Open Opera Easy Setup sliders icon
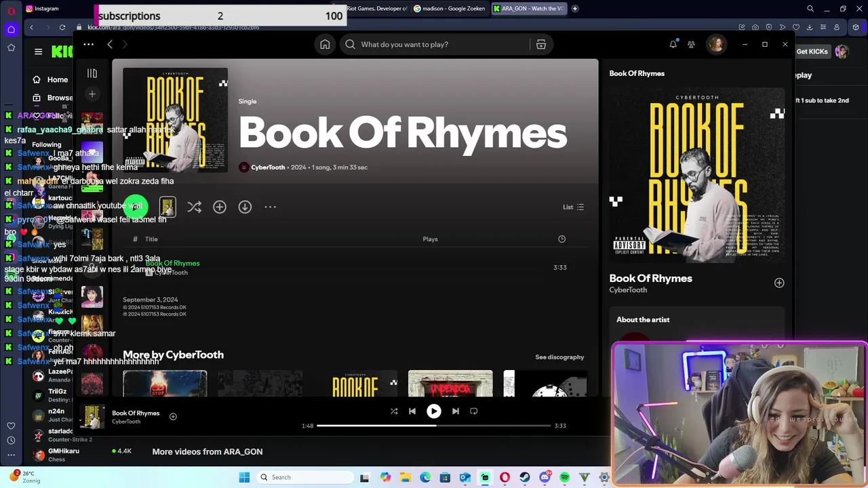Image resolution: width=868 pixels, height=488 pixels. pyautogui.click(x=823, y=27)
